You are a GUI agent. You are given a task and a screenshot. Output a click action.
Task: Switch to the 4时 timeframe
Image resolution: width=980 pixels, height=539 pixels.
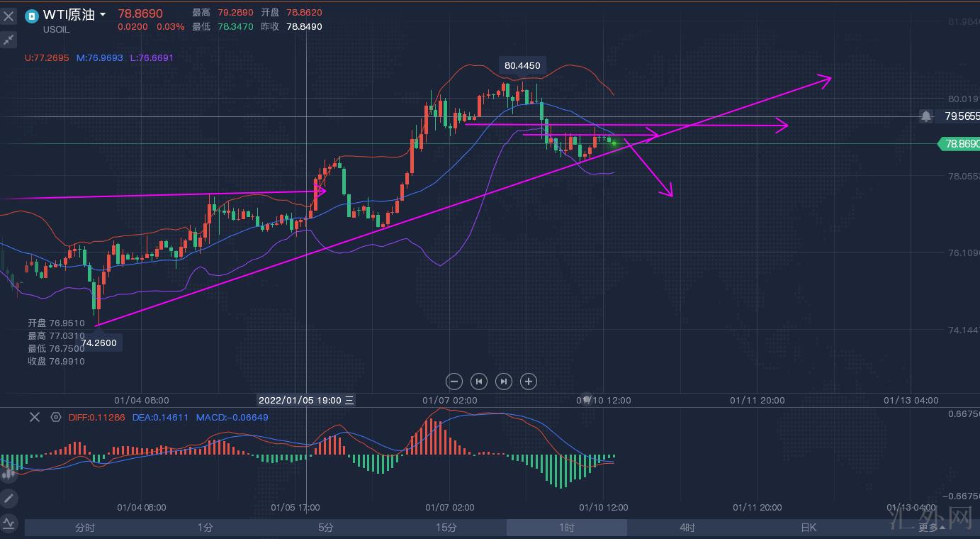(x=687, y=528)
